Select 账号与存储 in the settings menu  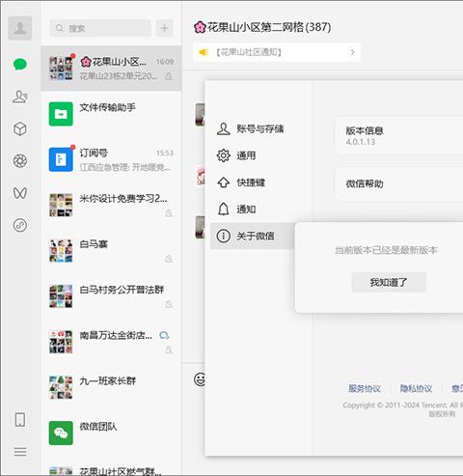251,128
